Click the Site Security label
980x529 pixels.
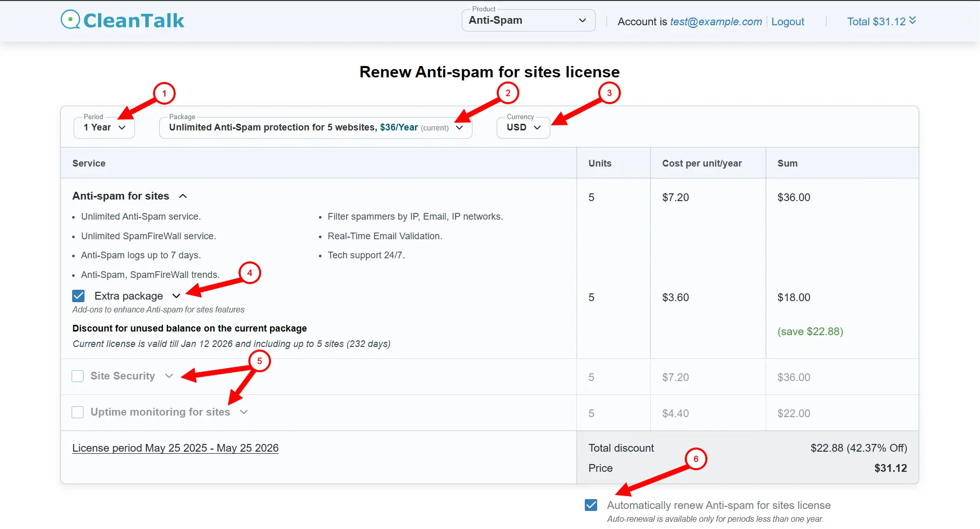point(123,376)
